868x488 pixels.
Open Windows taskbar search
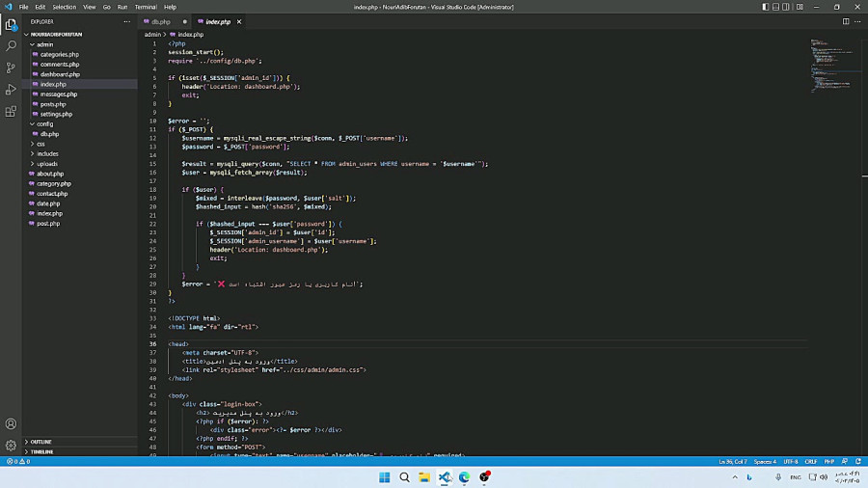pos(405,477)
